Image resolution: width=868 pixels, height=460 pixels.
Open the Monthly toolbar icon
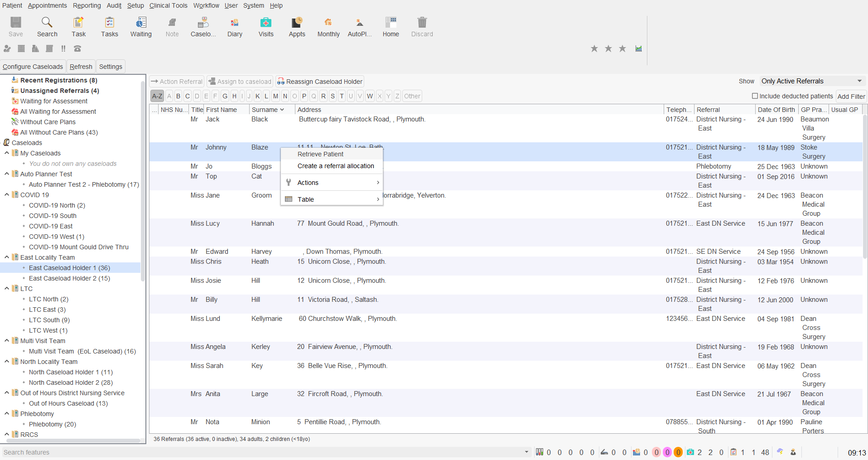point(328,27)
